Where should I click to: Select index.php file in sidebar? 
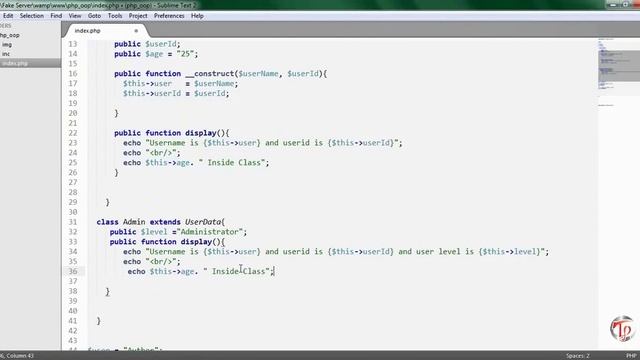click(15, 63)
